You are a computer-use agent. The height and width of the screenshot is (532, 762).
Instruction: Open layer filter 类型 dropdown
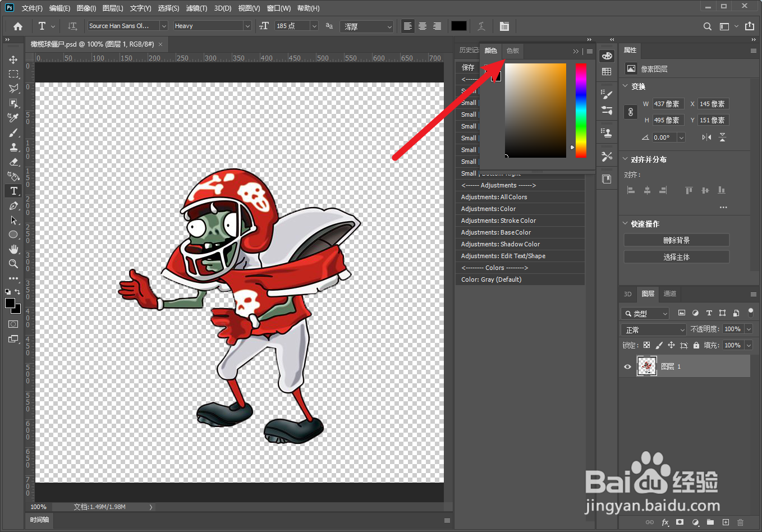(645, 313)
